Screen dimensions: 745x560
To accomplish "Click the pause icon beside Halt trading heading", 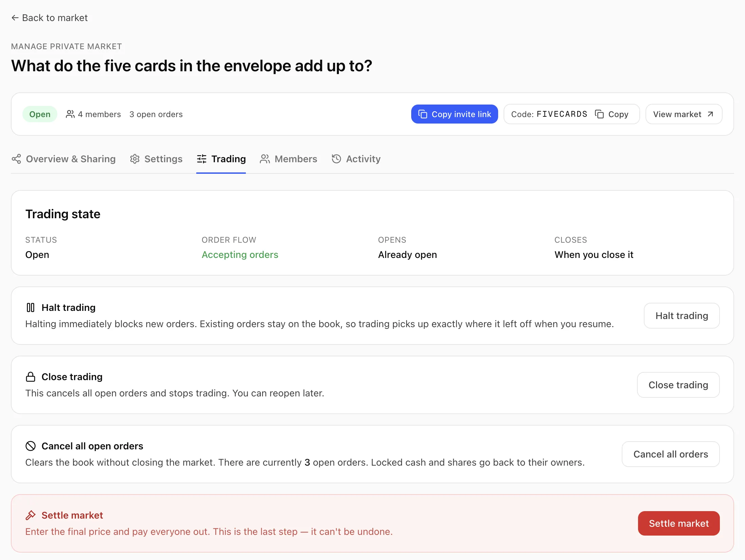I will pos(31,307).
